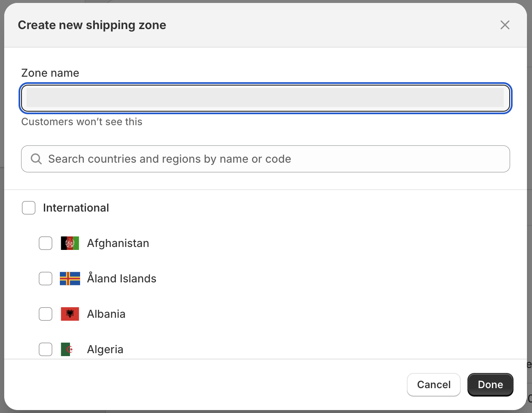Check the International checkbox

[29, 208]
